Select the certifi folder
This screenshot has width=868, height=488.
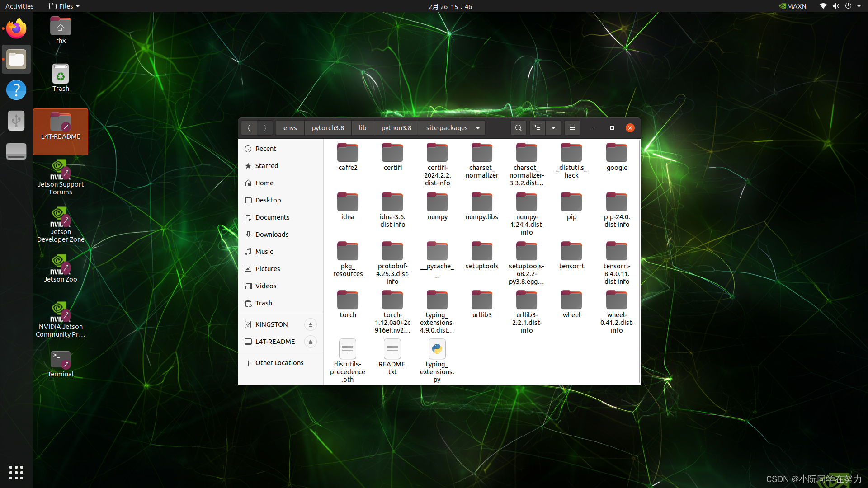pos(392,157)
